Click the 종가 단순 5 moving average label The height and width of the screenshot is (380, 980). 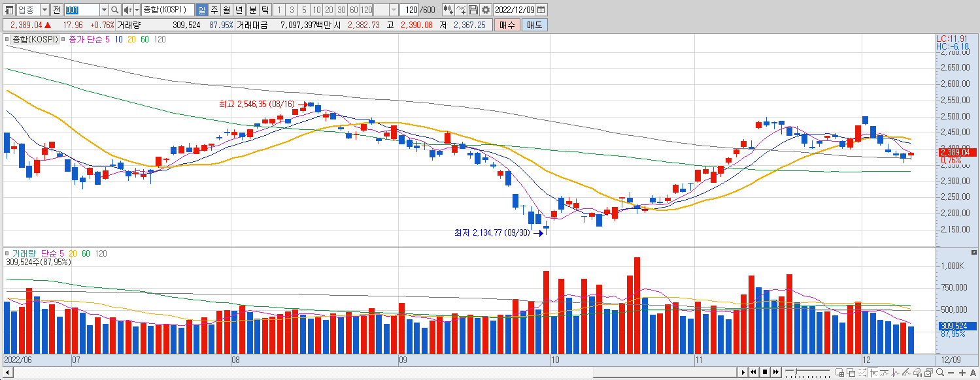point(90,39)
